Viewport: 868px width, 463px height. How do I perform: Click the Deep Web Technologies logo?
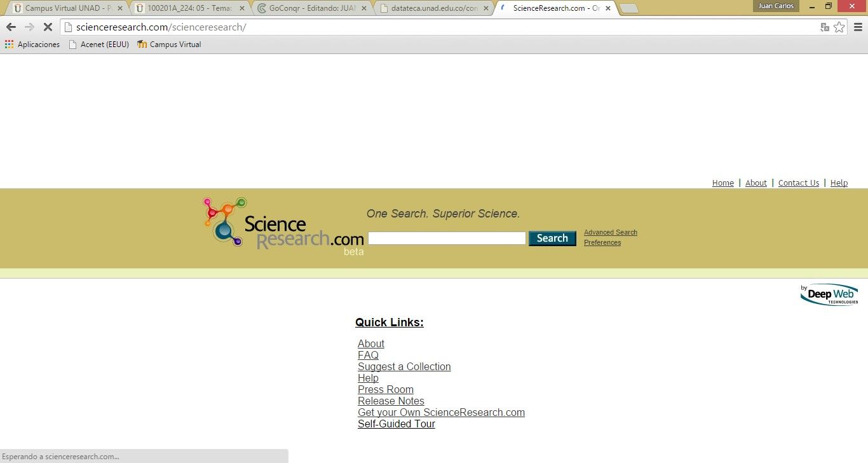[x=829, y=294]
